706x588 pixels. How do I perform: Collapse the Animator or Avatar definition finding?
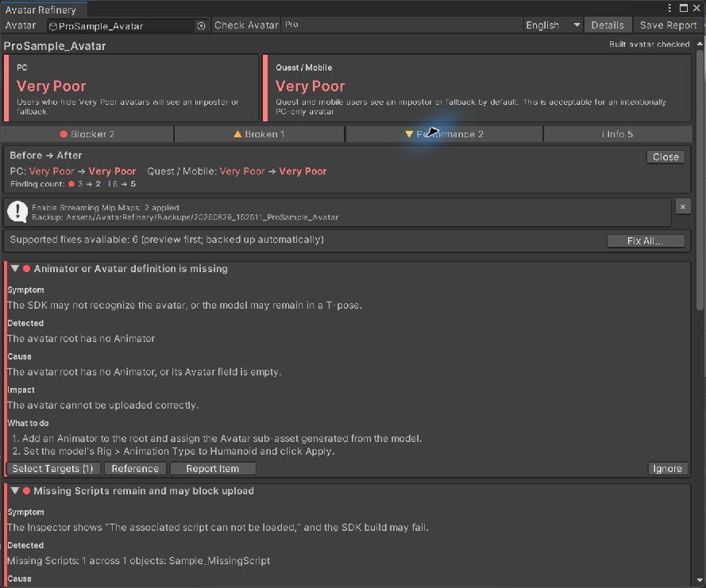click(x=15, y=268)
